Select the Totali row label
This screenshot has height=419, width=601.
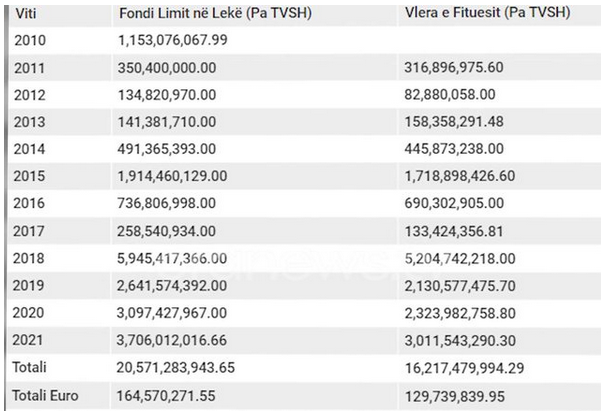coord(33,367)
